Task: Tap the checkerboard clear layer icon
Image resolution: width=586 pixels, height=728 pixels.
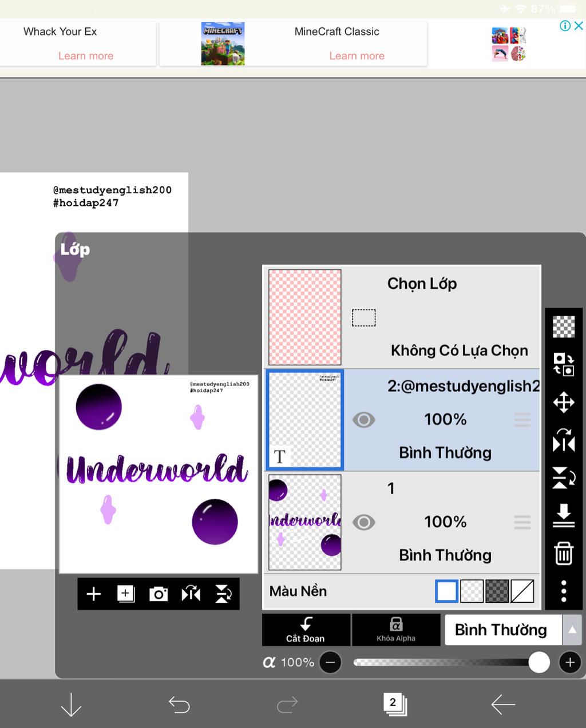Action: point(564,327)
